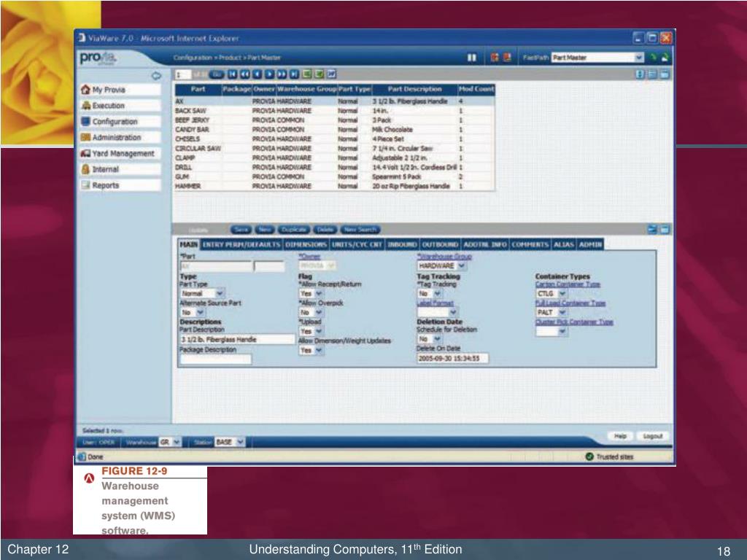The image size is (747, 560).
Task: Go to last record navigation icon
Action: [x=294, y=74]
